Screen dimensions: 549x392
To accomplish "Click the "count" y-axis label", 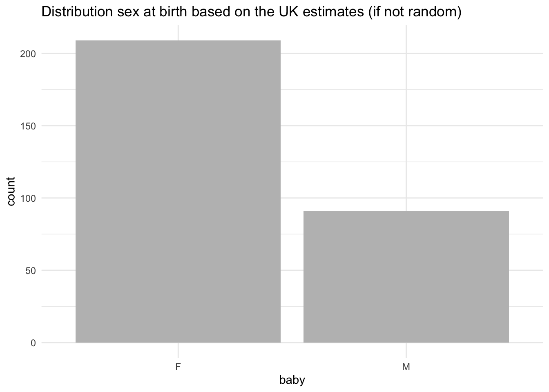I will [x=11, y=192].
